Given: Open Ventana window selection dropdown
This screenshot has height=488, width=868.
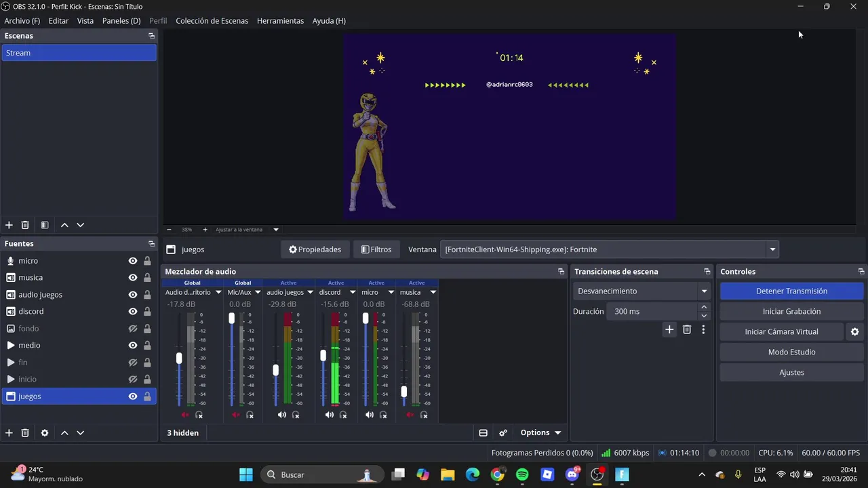Looking at the screenshot, I should 772,249.
